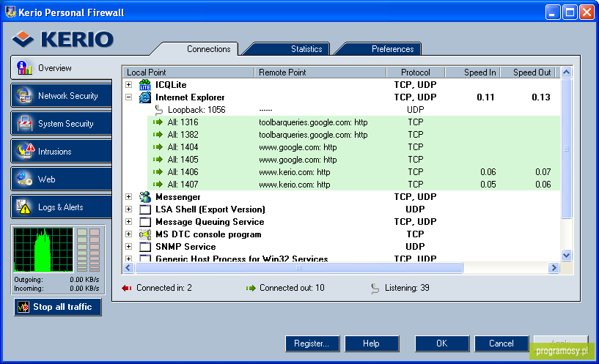Click the Cancel button
This screenshot has height=364, width=599.
[x=501, y=343]
